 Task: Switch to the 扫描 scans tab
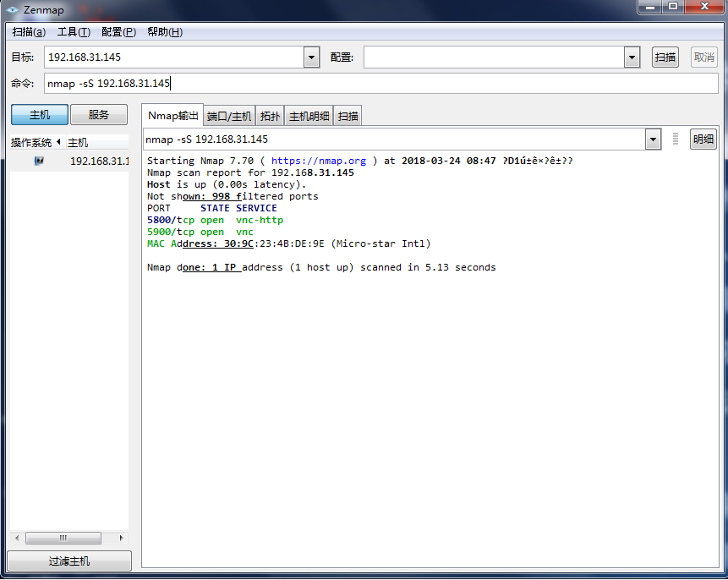tap(348, 116)
